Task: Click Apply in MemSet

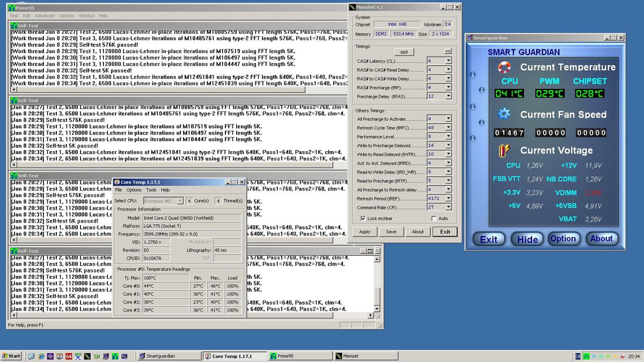Action: tap(365, 232)
